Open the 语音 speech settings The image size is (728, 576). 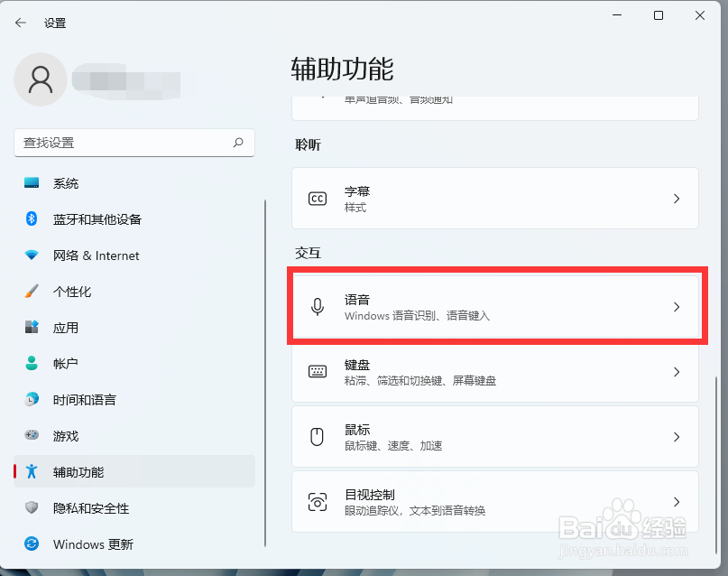point(495,307)
